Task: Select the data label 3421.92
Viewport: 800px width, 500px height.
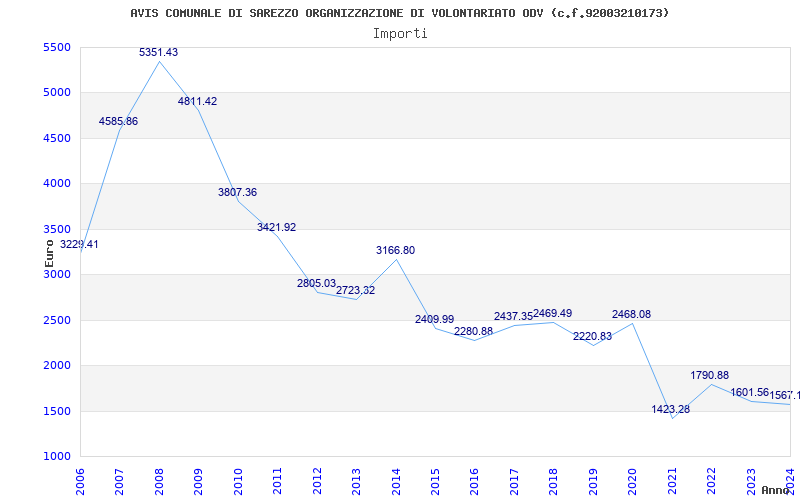Action: [277, 228]
